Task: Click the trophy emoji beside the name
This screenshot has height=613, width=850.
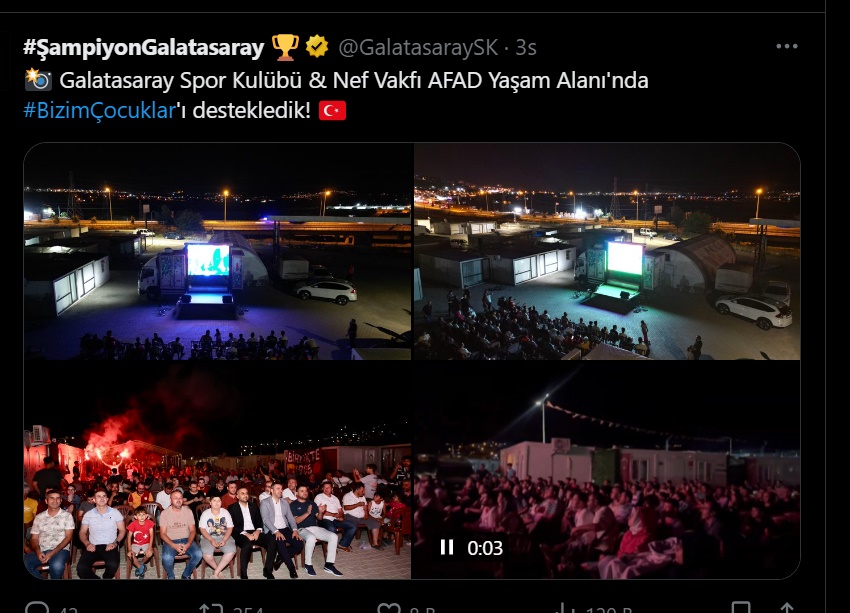Action: (x=285, y=47)
